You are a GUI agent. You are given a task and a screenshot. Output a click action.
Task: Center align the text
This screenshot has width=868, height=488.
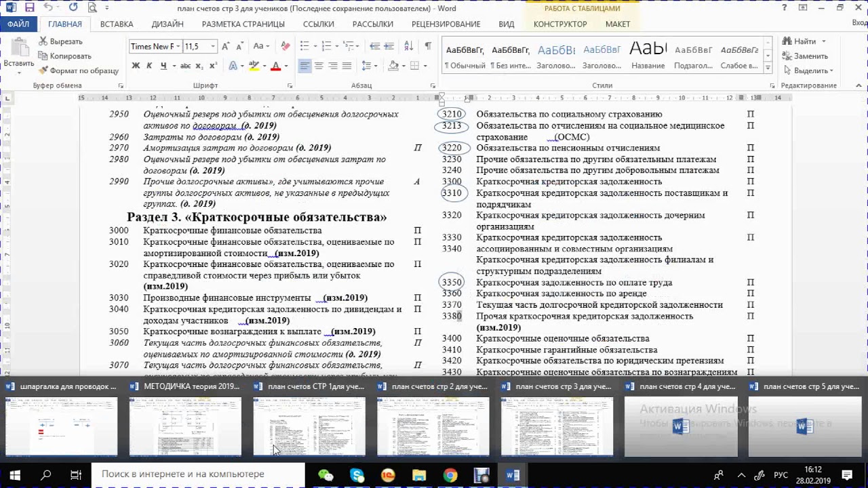pos(319,66)
